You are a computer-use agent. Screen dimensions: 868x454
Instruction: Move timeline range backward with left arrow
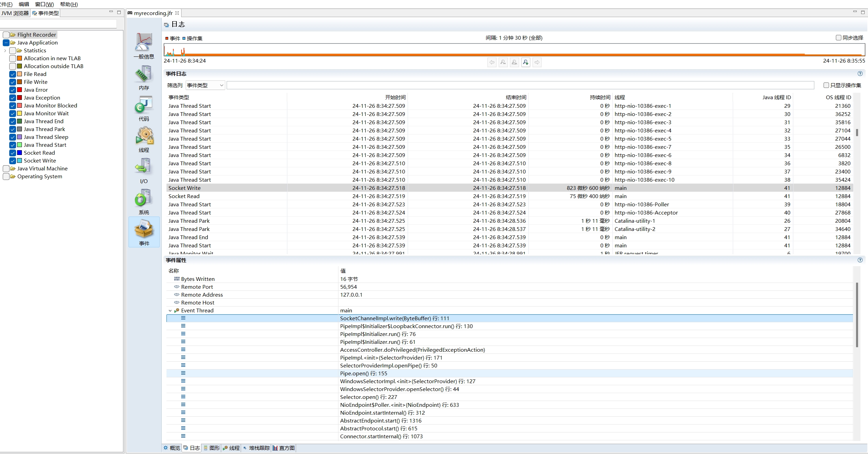tap(492, 62)
